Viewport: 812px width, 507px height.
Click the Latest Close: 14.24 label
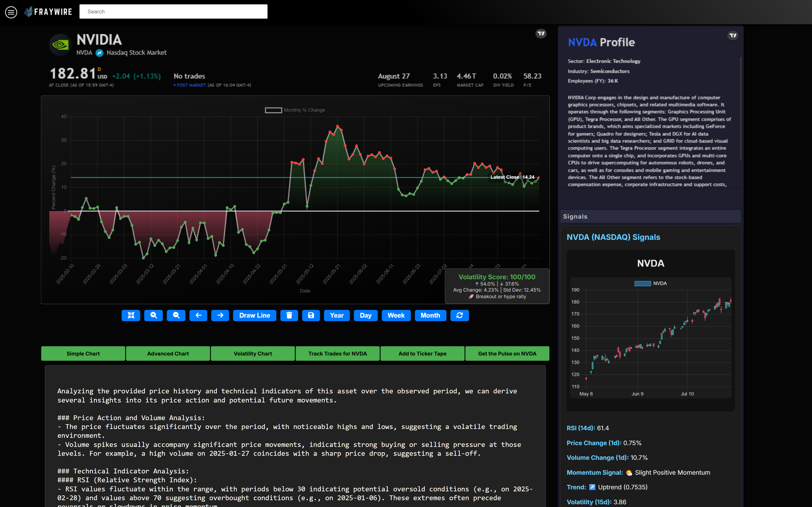pos(512,177)
